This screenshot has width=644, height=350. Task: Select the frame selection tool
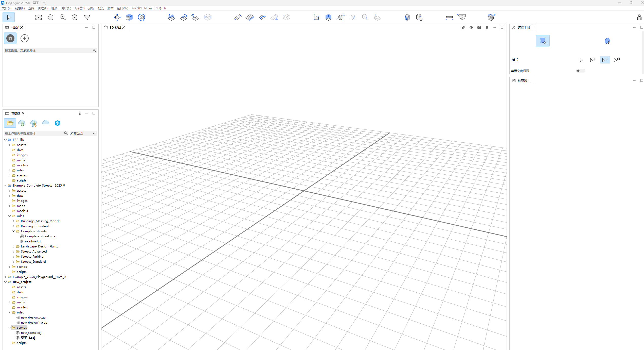(x=39, y=17)
